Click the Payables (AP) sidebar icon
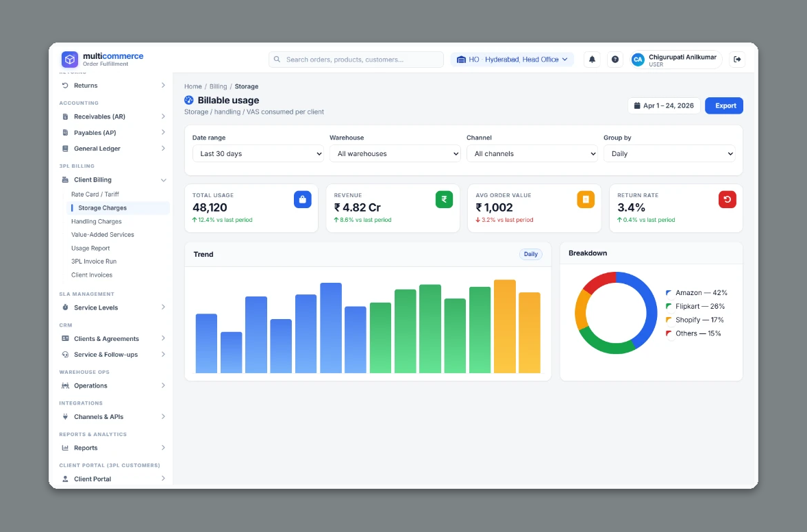The height and width of the screenshot is (532, 807). [65, 133]
